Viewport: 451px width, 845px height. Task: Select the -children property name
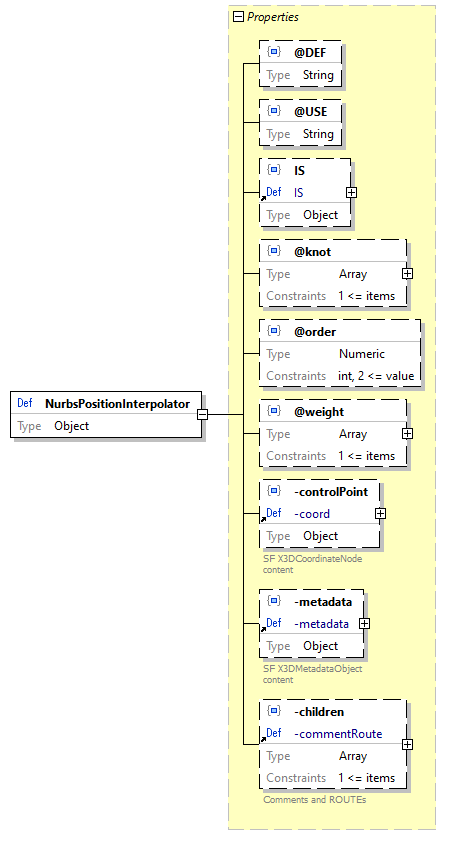click(x=319, y=712)
